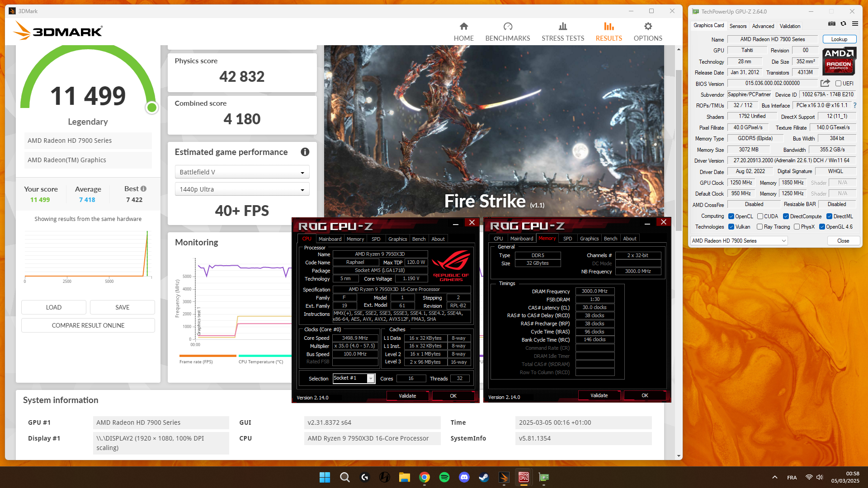Toggle the Ray Tracing checkbox
This screenshot has width=868, height=488.
[x=759, y=227]
